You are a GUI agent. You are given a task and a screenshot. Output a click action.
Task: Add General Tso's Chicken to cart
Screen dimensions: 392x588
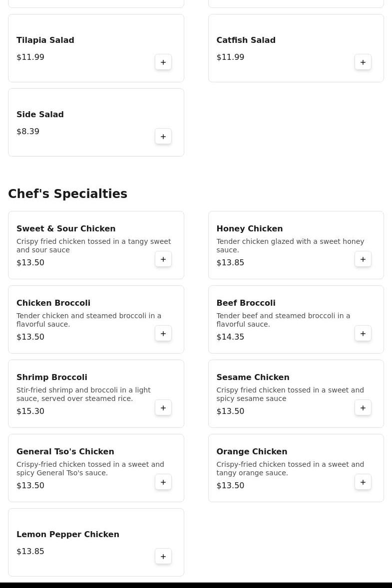pos(163,482)
